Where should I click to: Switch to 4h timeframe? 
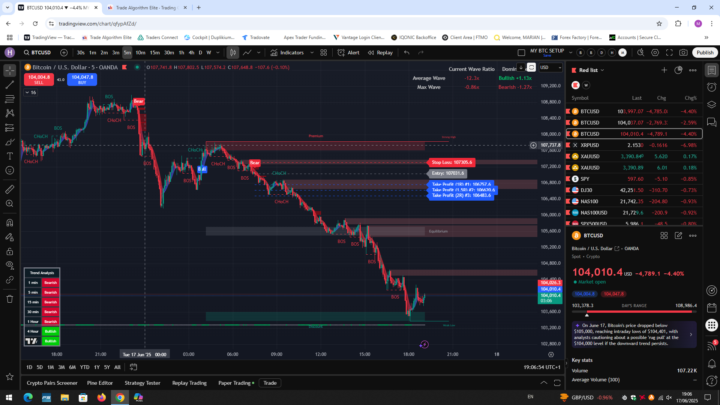191,53
